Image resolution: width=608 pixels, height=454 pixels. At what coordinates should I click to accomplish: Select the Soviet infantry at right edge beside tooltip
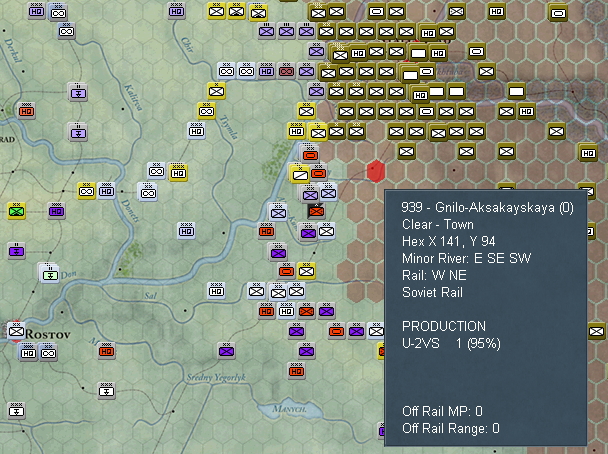pyautogui.click(x=597, y=331)
